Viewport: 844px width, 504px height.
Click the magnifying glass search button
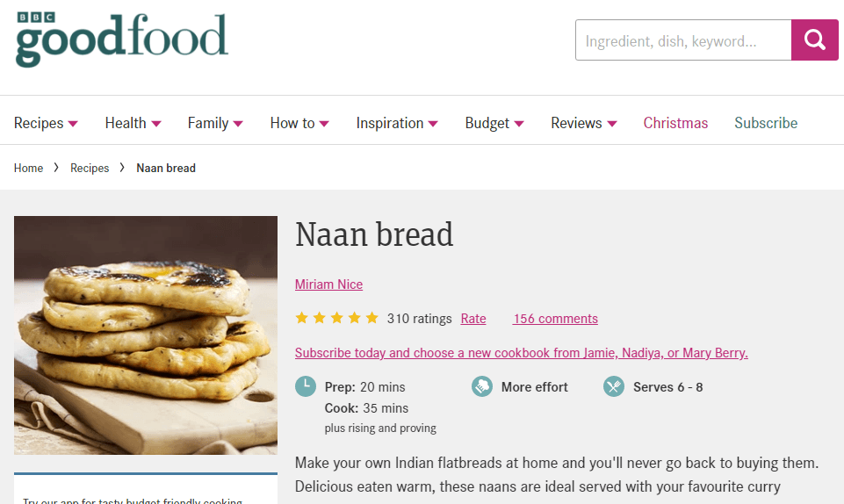(x=814, y=40)
